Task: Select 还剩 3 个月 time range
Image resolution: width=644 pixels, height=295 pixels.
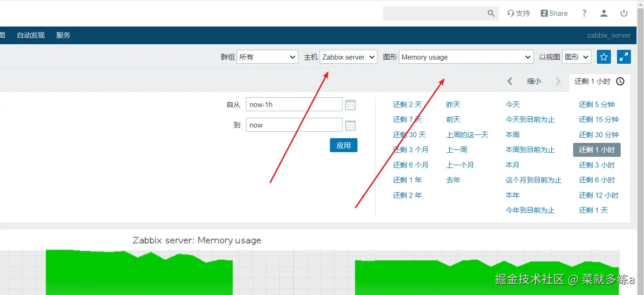Action: click(x=411, y=150)
